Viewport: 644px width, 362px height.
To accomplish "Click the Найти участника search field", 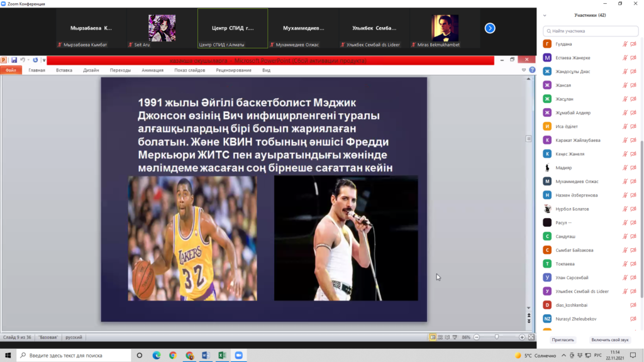I will pos(591,30).
